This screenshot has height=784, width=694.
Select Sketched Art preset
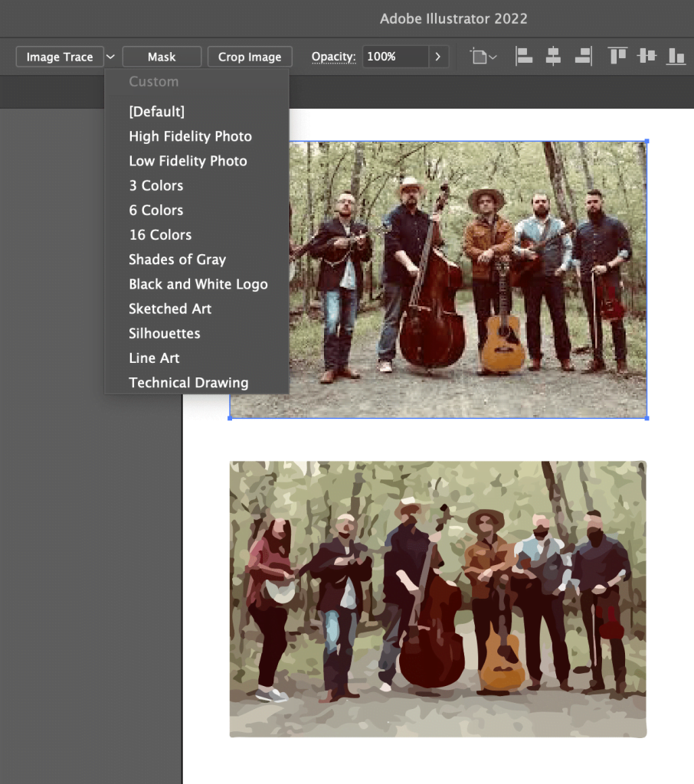[197, 309]
